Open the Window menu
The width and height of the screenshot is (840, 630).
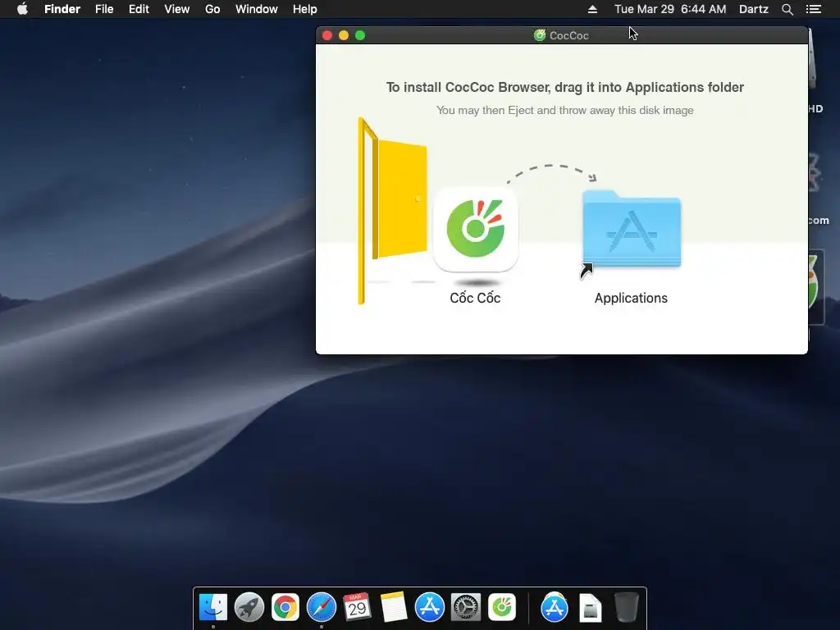pyautogui.click(x=257, y=9)
